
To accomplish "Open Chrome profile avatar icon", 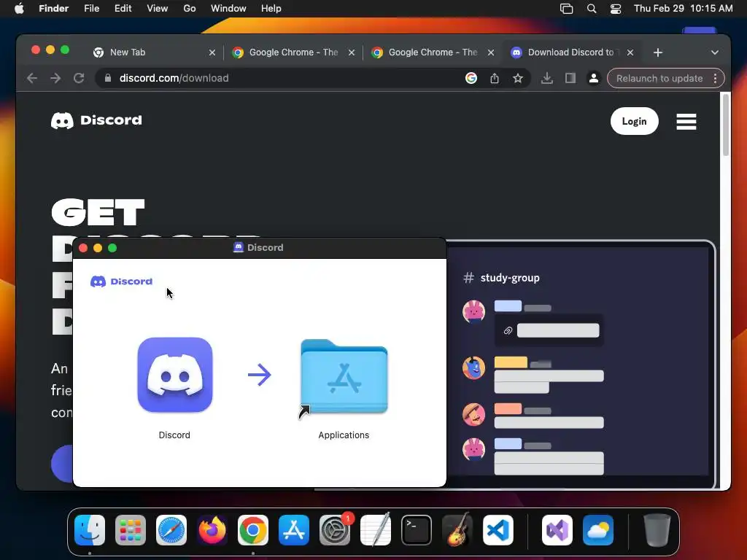I will pos(594,78).
